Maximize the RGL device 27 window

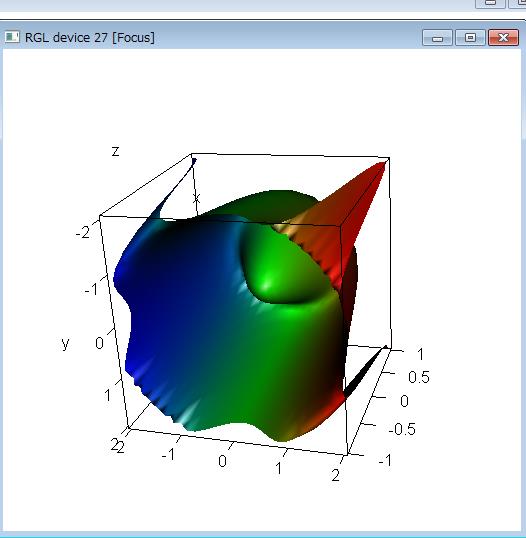(x=470, y=37)
